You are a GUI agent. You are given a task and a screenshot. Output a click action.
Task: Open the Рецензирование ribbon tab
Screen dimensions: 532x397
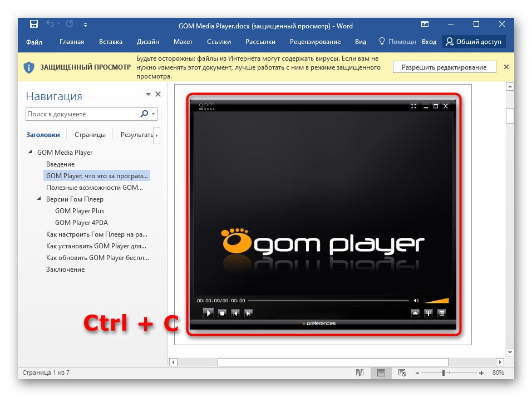click(315, 42)
